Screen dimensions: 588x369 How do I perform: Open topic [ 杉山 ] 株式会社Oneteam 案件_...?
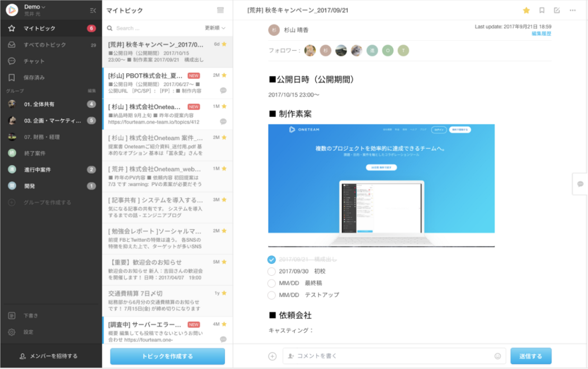point(167,145)
